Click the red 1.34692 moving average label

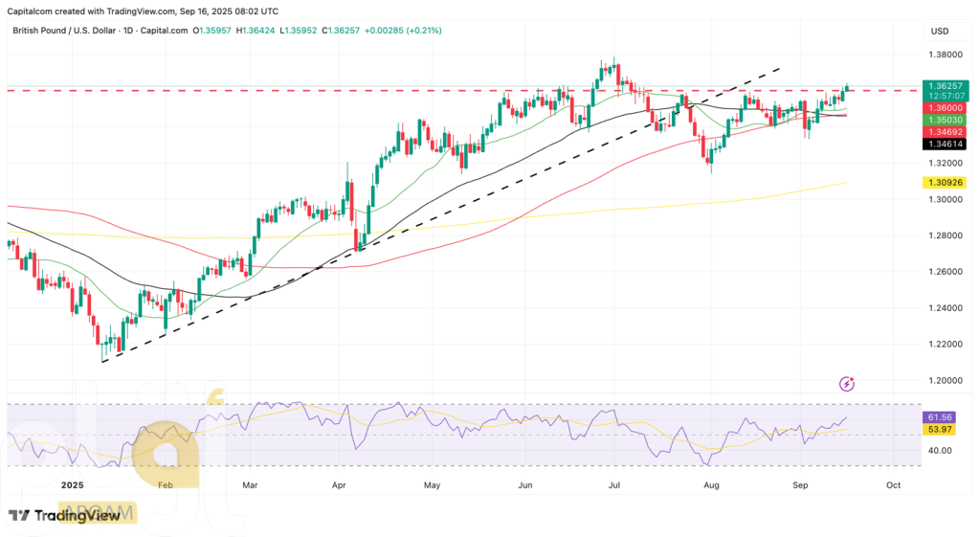(945, 131)
